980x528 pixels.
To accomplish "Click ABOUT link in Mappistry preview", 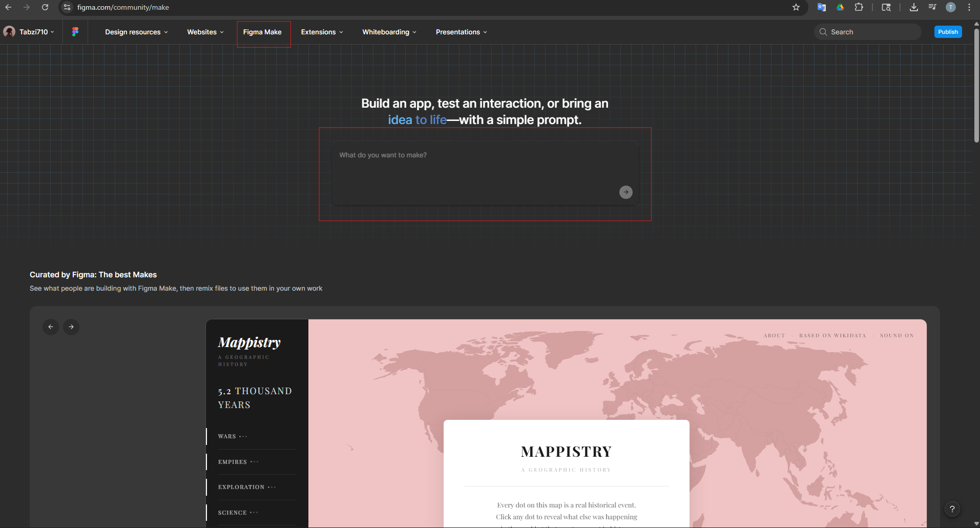I will pyautogui.click(x=774, y=336).
